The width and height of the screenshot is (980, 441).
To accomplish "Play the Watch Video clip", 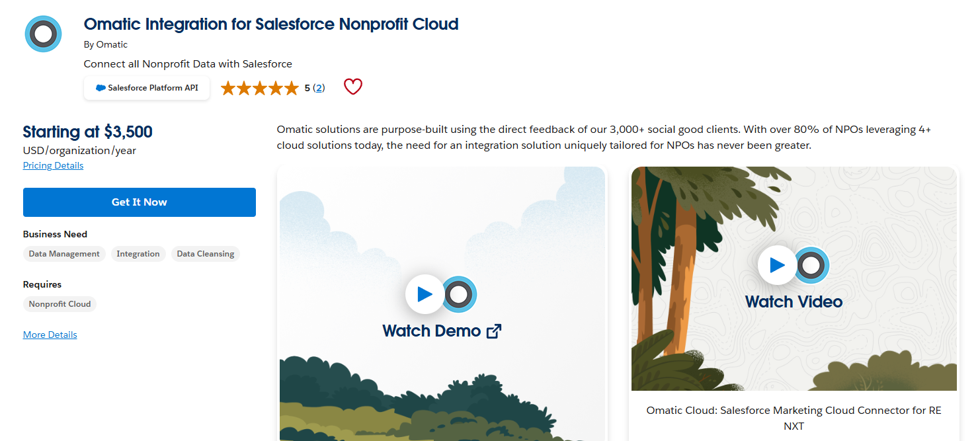I will pos(777,265).
